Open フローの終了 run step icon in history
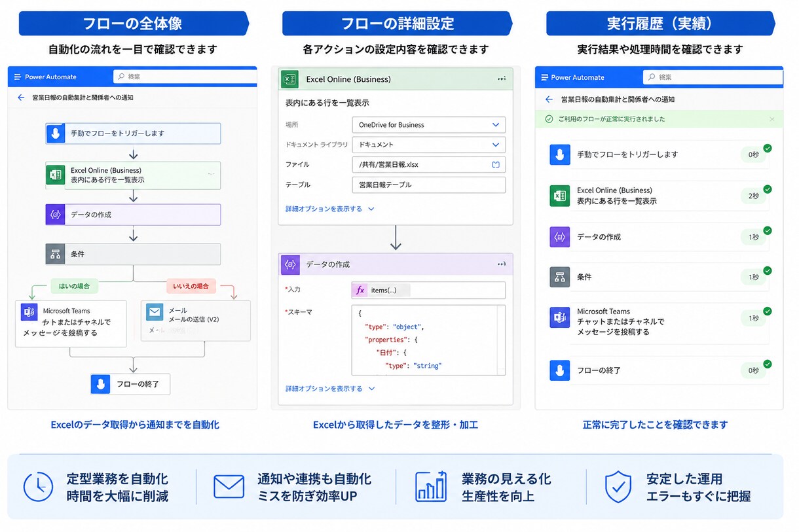Screen dimensions: 799x532 coord(559,370)
